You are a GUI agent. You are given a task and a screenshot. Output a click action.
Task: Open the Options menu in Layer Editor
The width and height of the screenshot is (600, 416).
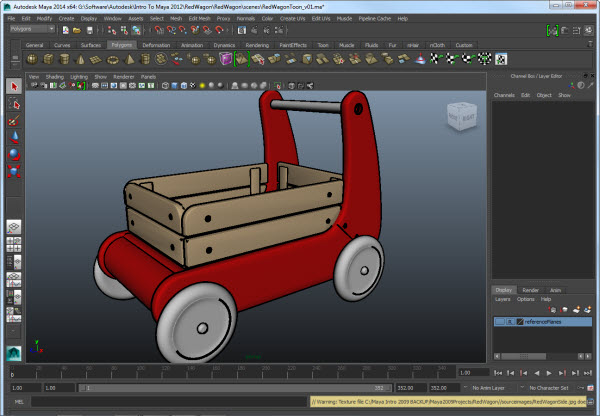point(525,299)
